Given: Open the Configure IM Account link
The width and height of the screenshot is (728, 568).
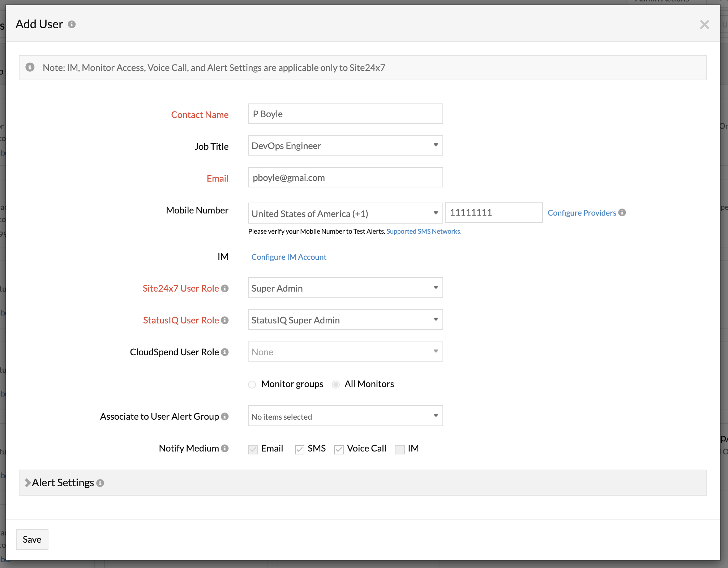Looking at the screenshot, I should click(288, 257).
